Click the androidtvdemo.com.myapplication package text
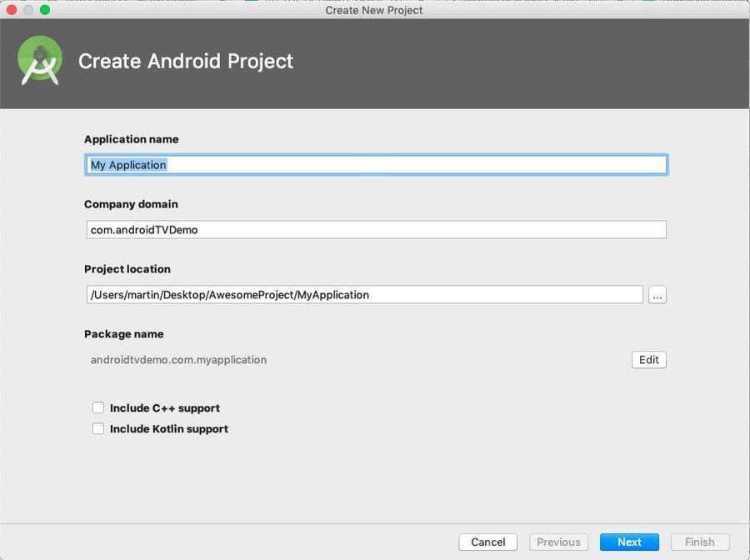 [x=178, y=360]
